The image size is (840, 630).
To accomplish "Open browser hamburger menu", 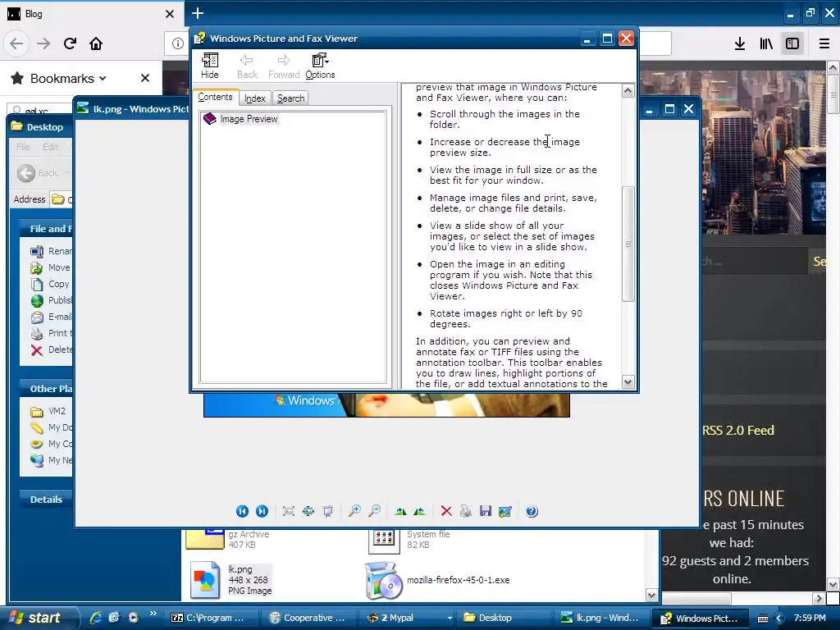I will [x=824, y=43].
